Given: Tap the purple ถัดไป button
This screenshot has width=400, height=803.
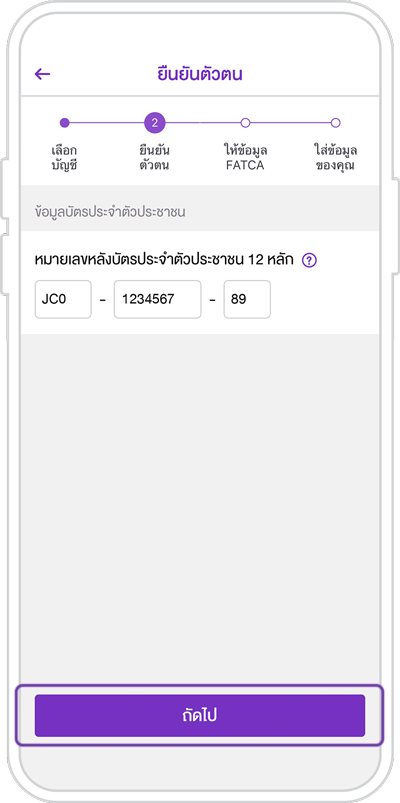Looking at the screenshot, I should pos(200,715).
